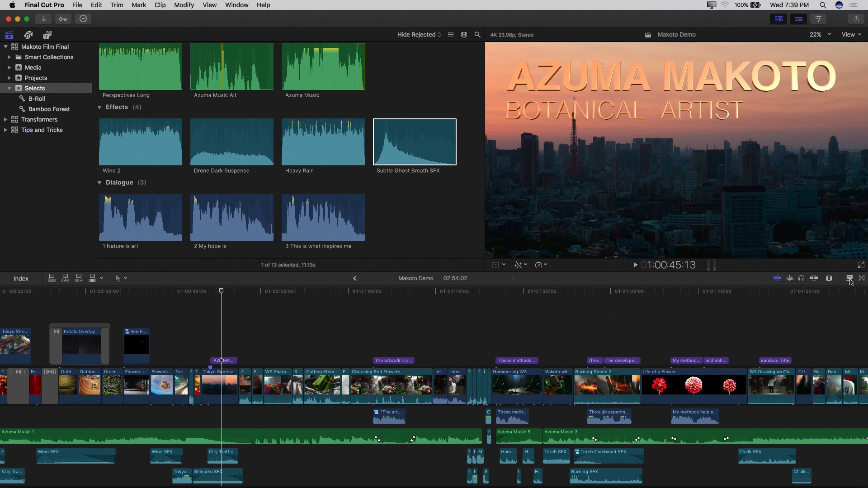The height and width of the screenshot is (488, 868).
Task: Toggle audio skimming waveform icon
Action: pos(789,278)
